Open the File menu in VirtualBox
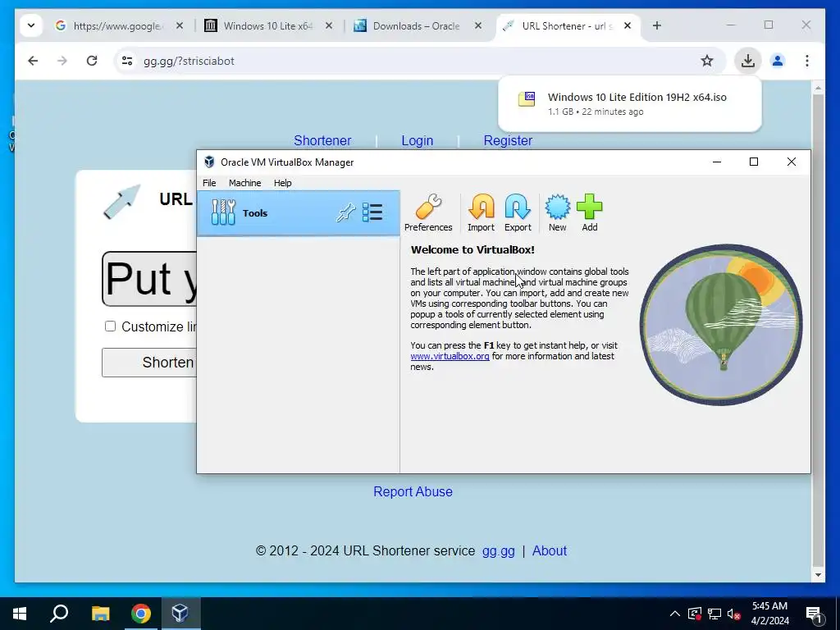 [x=209, y=183]
